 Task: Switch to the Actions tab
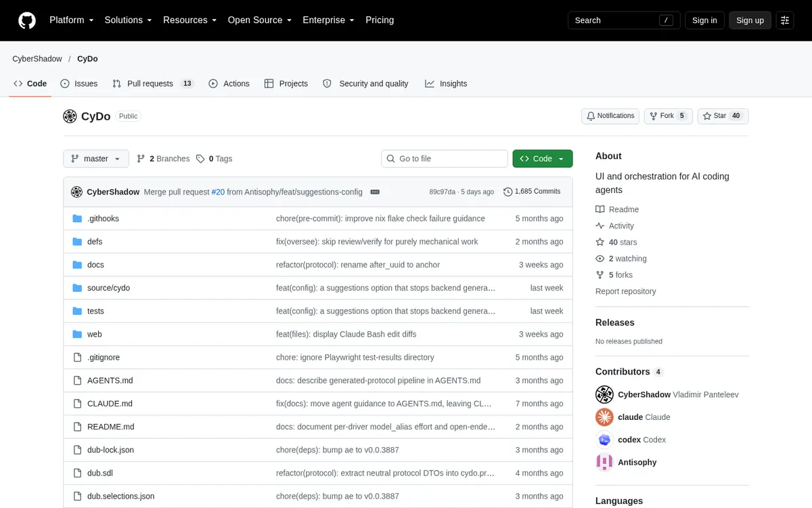click(229, 83)
